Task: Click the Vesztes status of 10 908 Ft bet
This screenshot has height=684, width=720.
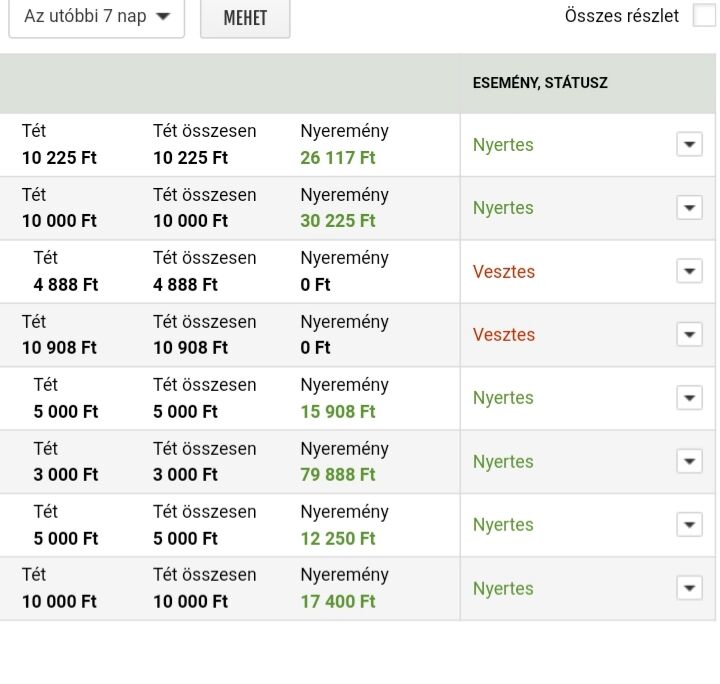Action: 504,335
